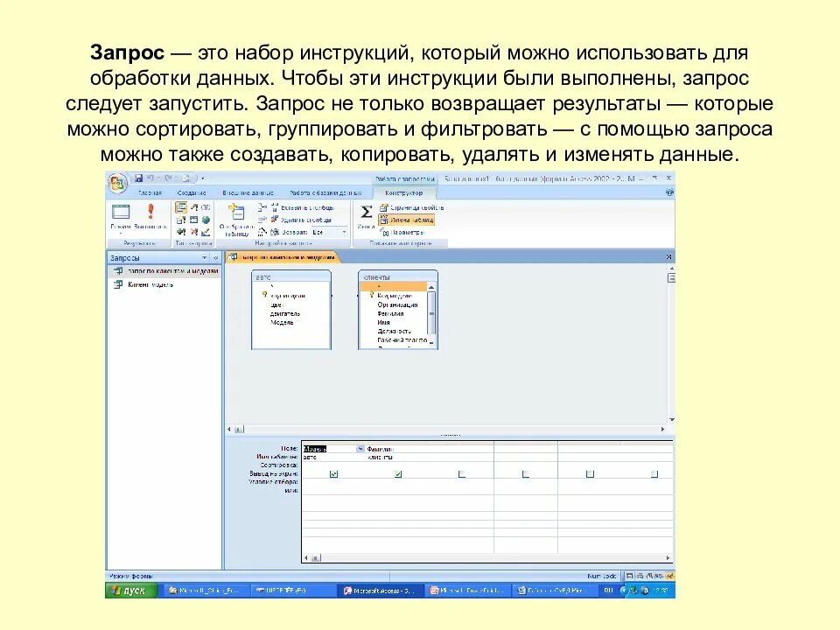Click the red delete query type icon
The width and height of the screenshot is (840, 630).
[x=193, y=232]
